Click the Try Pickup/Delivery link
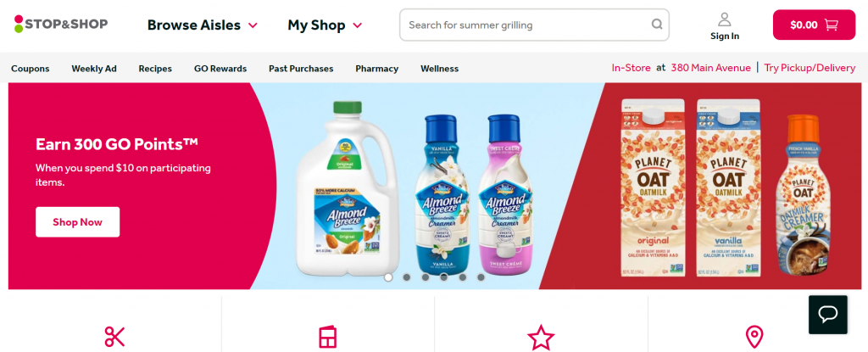The image size is (868, 352). point(810,68)
